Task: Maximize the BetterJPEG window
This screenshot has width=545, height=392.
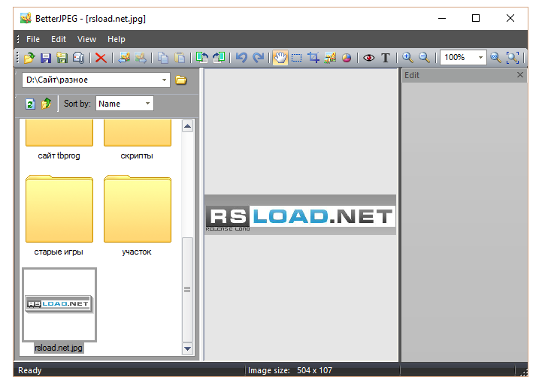Action: pos(476,19)
